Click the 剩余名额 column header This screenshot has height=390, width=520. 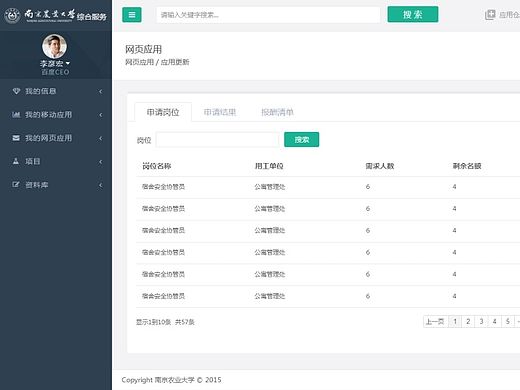[x=467, y=166]
